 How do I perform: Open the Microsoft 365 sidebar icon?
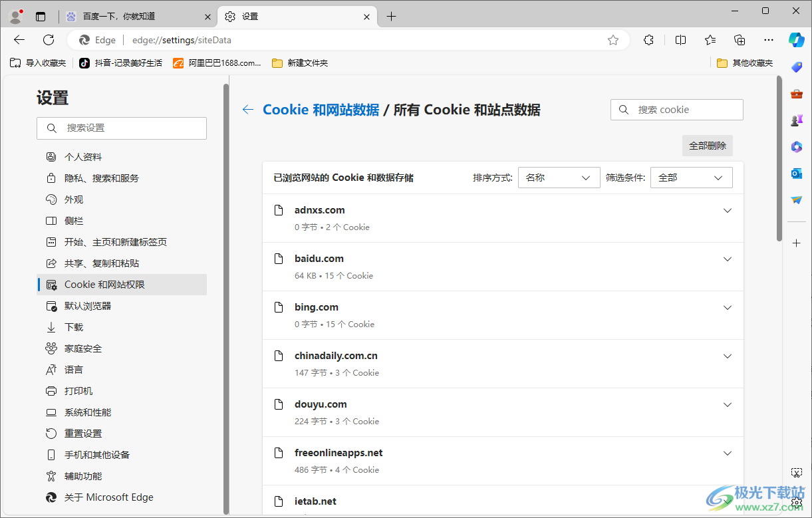click(797, 147)
